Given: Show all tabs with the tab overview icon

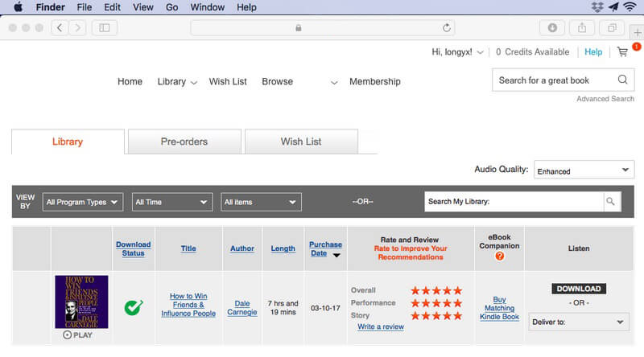Looking at the screenshot, I should [612, 28].
